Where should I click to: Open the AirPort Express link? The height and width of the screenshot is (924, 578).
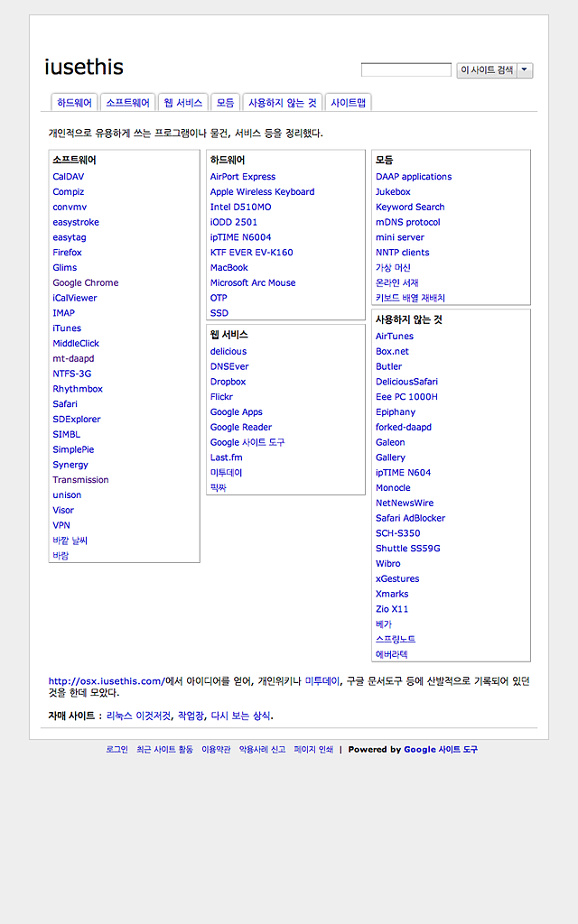point(243,177)
